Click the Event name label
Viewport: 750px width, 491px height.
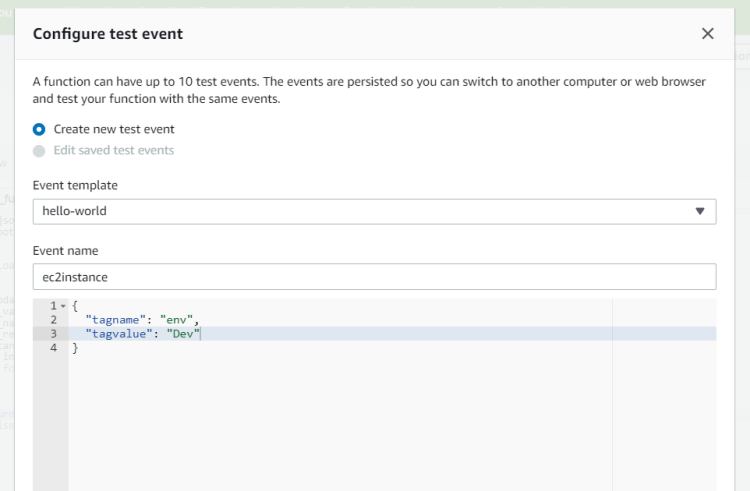point(66,251)
